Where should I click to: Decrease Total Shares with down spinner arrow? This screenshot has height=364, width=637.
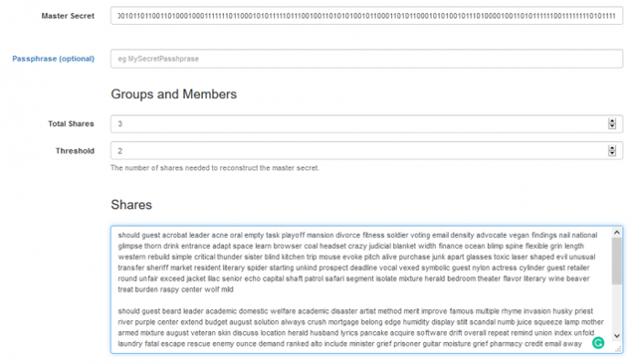coord(612,126)
